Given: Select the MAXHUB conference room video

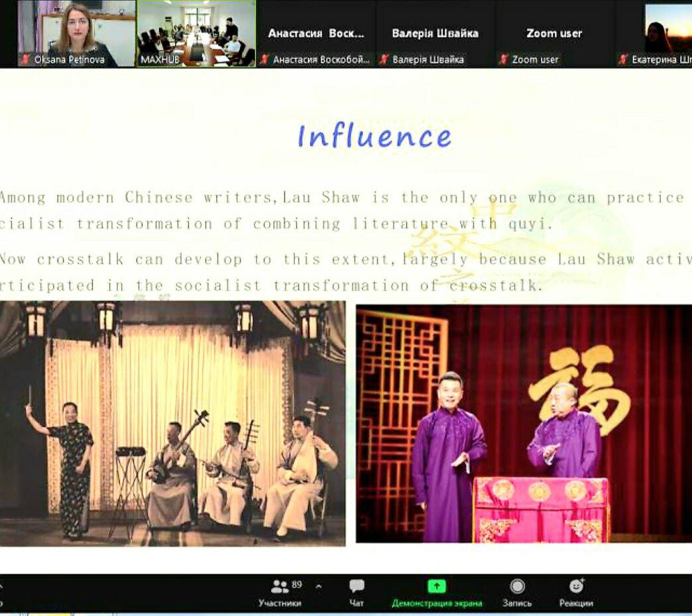Looking at the screenshot, I should pos(196,30).
